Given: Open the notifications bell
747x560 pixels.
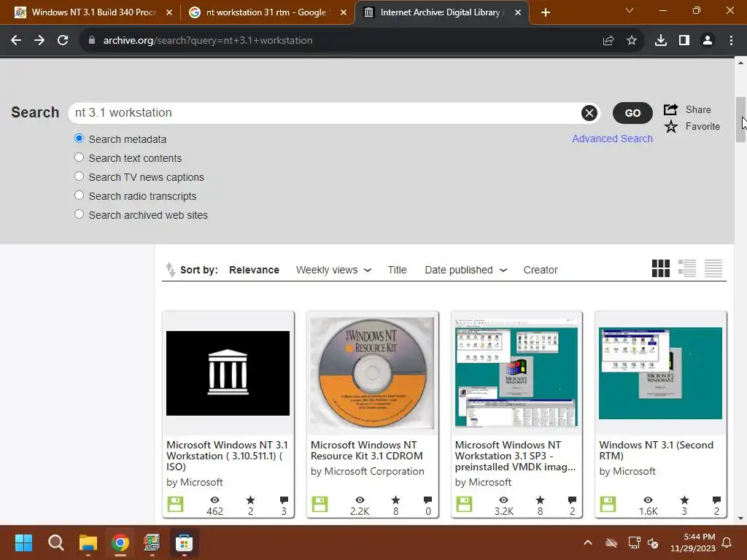Looking at the screenshot, I should point(727,542).
